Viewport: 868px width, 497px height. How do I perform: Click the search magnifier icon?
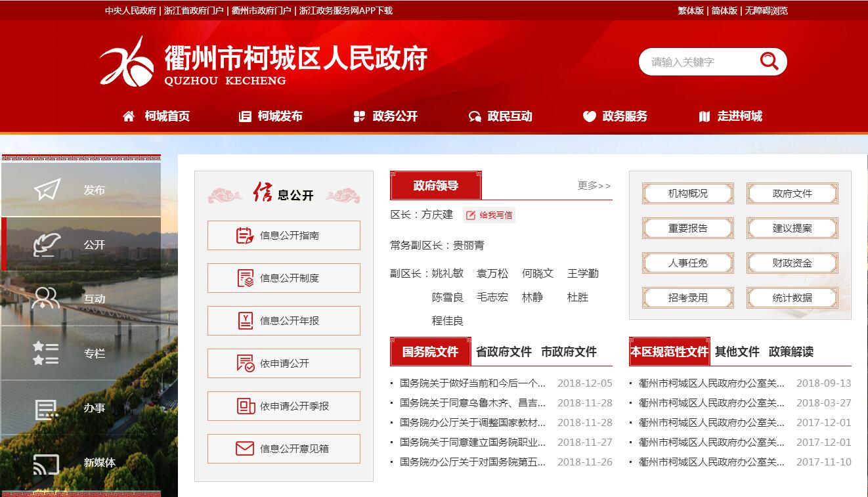(x=769, y=61)
